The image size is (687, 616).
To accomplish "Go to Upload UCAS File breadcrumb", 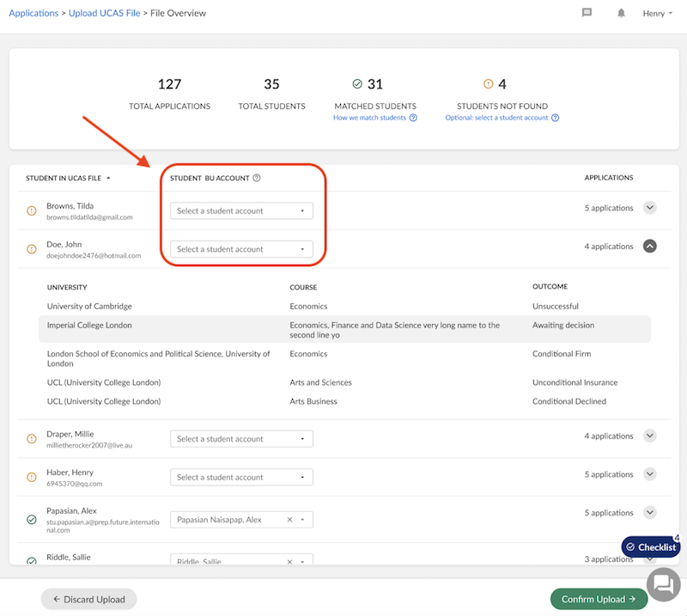I will [104, 13].
